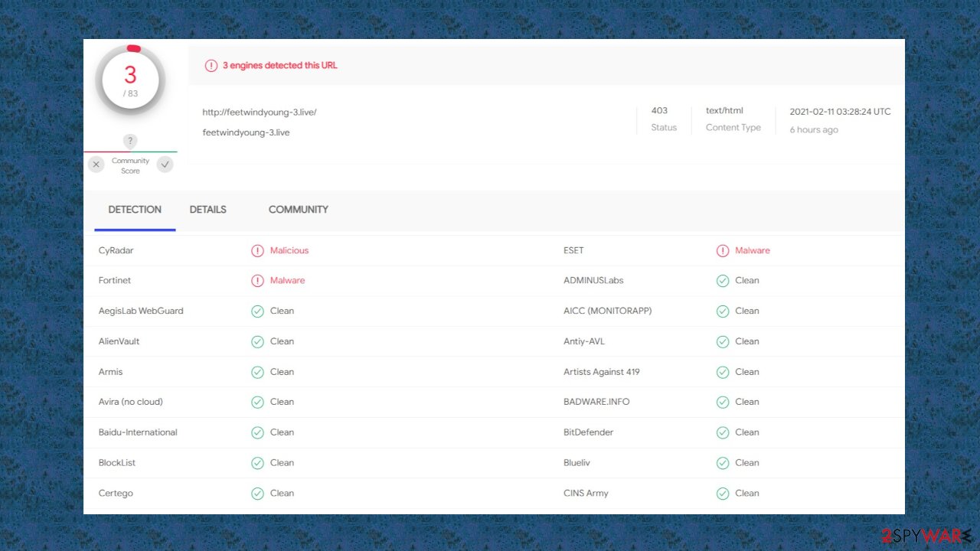The width and height of the screenshot is (980, 551).
Task: Click the clean check icon for Baidu-International
Action: pyautogui.click(x=257, y=433)
